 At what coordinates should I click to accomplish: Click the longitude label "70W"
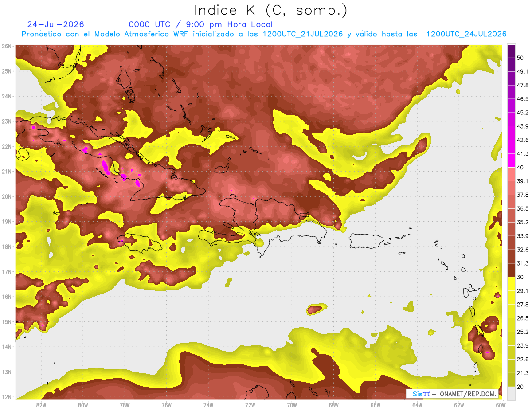pos(292,405)
